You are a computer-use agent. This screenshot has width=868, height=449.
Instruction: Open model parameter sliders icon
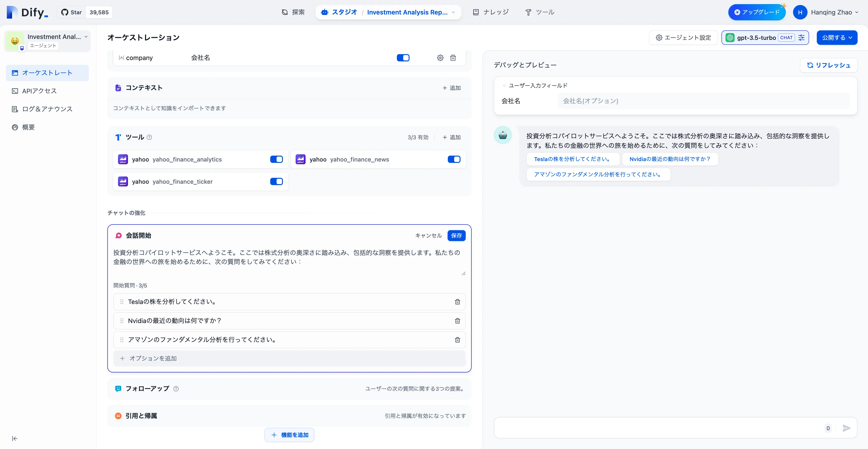click(x=802, y=38)
